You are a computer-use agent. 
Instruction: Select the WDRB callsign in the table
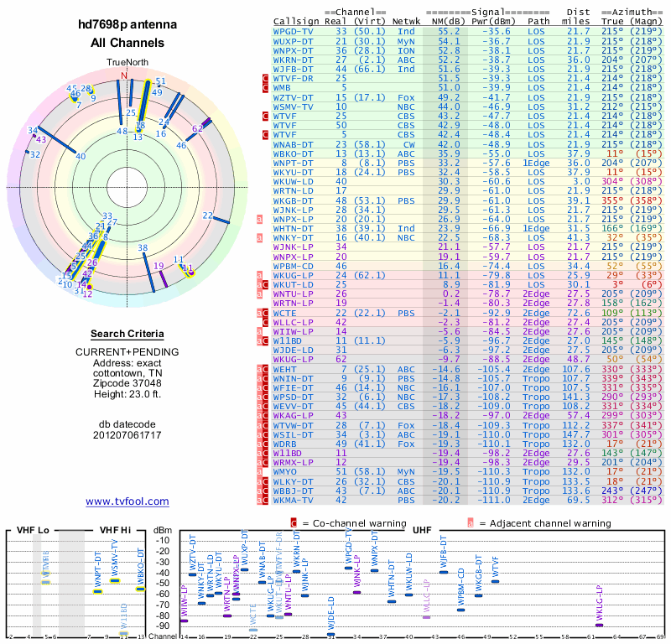coord(283,444)
